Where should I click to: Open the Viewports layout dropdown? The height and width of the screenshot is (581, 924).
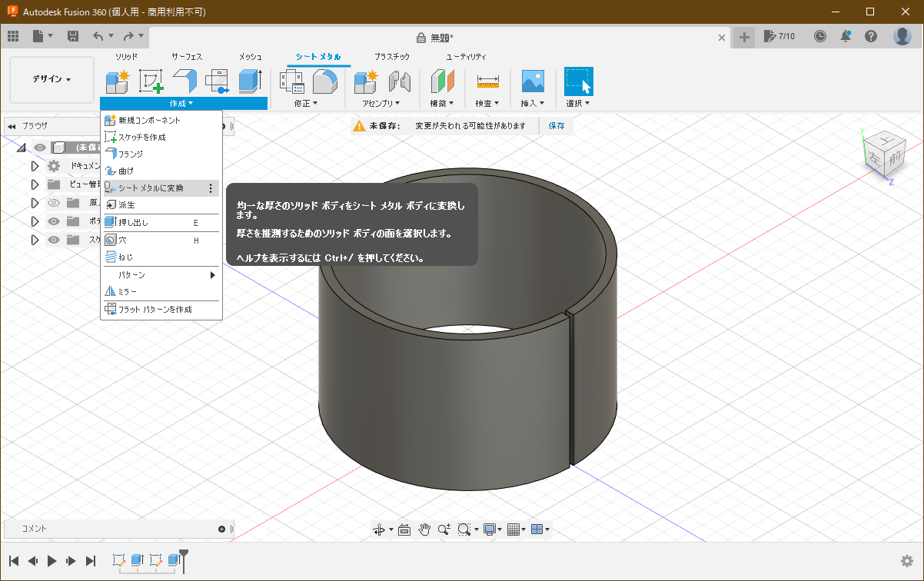(x=541, y=530)
